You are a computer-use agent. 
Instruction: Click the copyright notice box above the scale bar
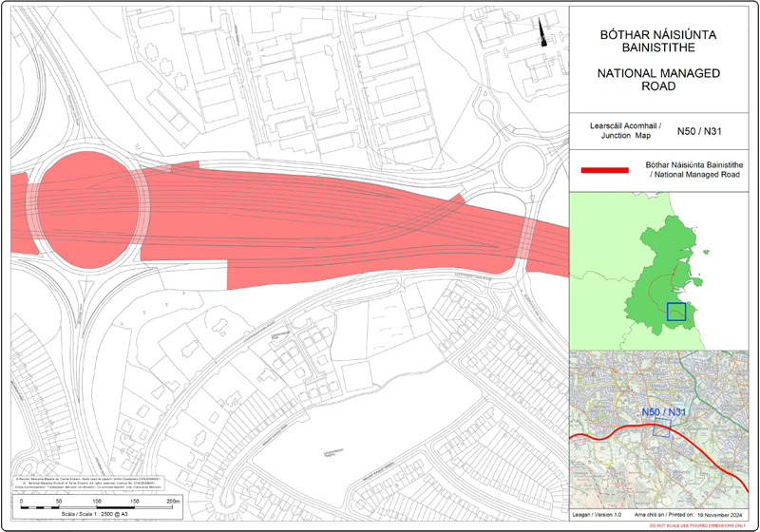(88, 483)
